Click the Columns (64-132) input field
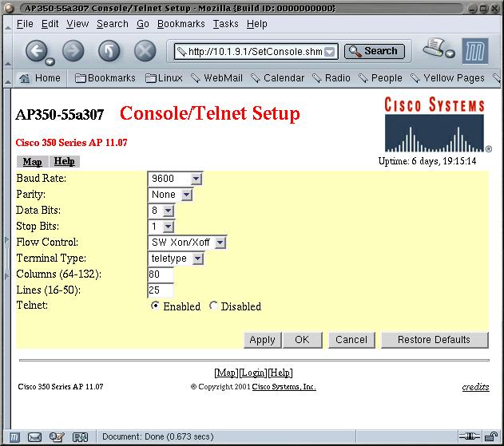The height and width of the screenshot is (446, 504). pos(161,274)
